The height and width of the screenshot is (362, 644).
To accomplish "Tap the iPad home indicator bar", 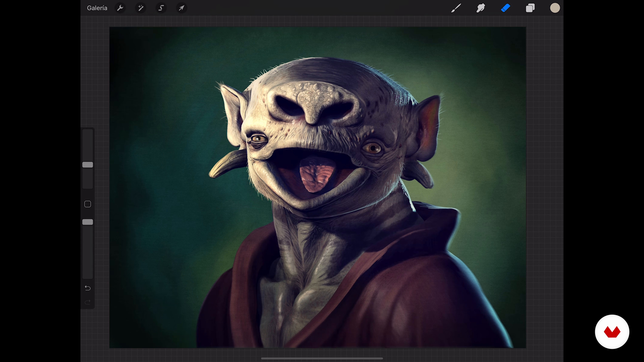I will 322,358.
